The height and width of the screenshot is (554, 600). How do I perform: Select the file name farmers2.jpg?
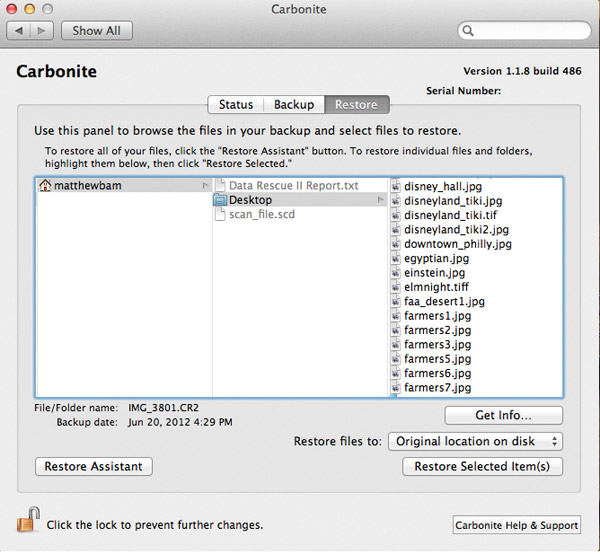437,330
